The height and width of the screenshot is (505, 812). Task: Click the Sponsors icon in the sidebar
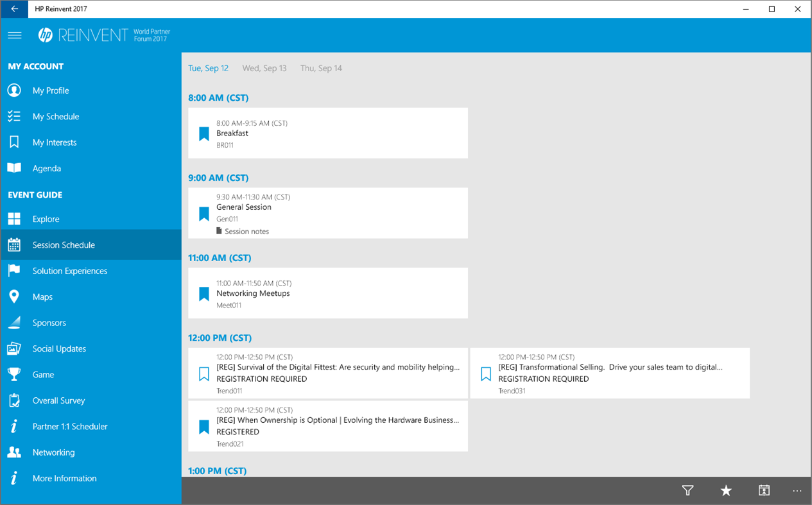[14, 322]
